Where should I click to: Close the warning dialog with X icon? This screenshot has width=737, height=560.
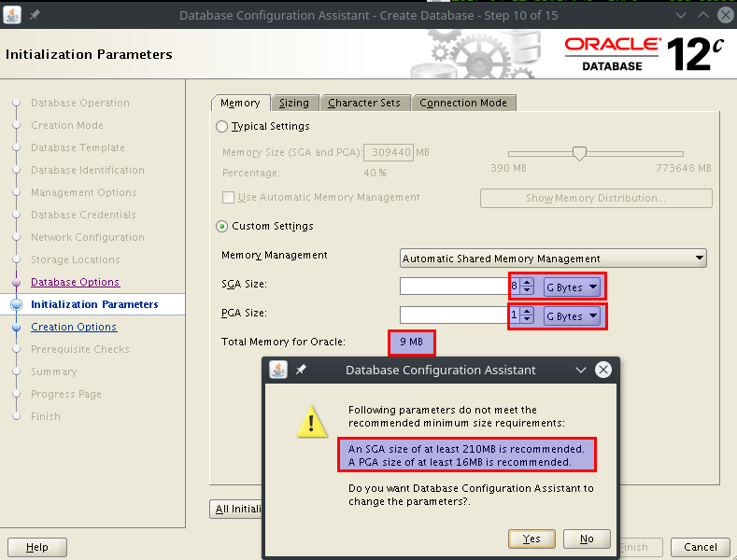tap(603, 370)
